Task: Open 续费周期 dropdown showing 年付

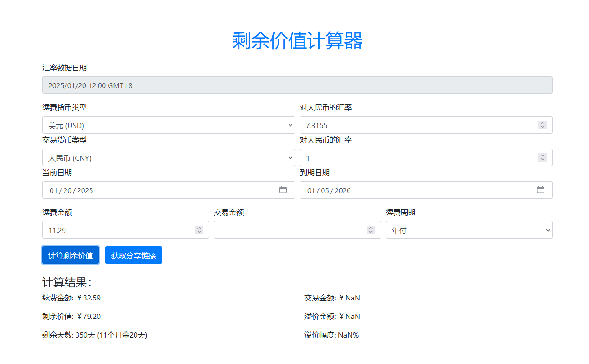Action: [x=469, y=230]
